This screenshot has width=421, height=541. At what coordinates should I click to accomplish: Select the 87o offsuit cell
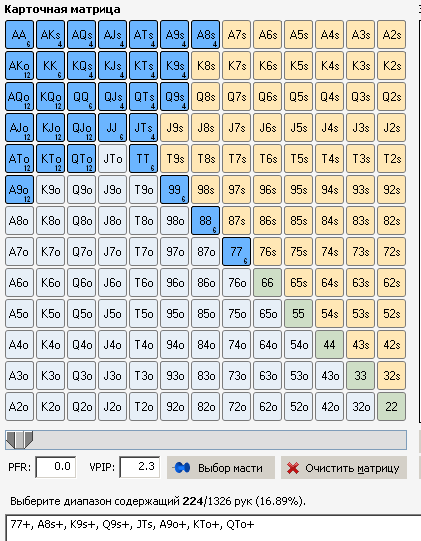pyautogui.click(x=206, y=252)
